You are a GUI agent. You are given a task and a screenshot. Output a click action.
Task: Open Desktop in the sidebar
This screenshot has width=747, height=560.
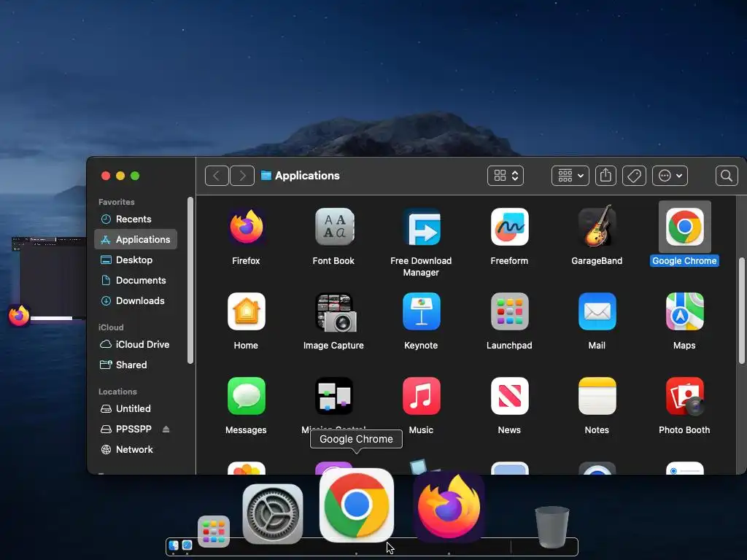(x=136, y=260)
